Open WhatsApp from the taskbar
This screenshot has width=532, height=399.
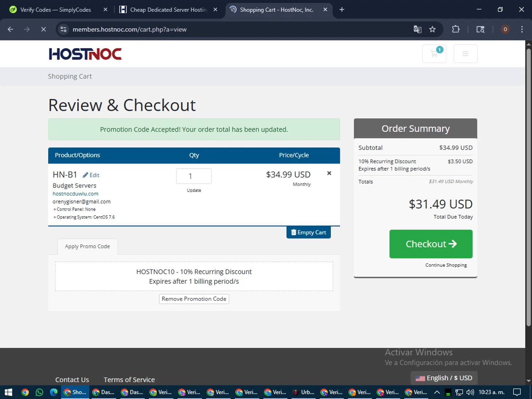click(39, 392)
